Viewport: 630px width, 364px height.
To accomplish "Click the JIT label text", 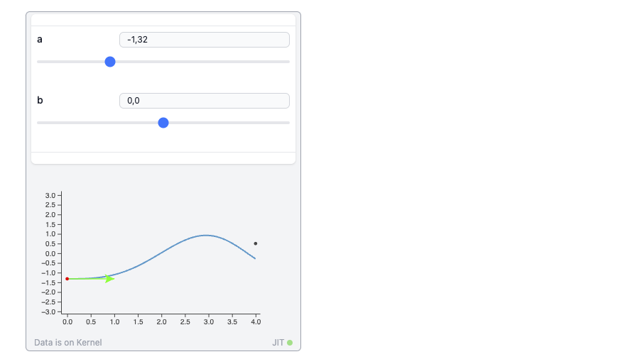I will [278, 343].
